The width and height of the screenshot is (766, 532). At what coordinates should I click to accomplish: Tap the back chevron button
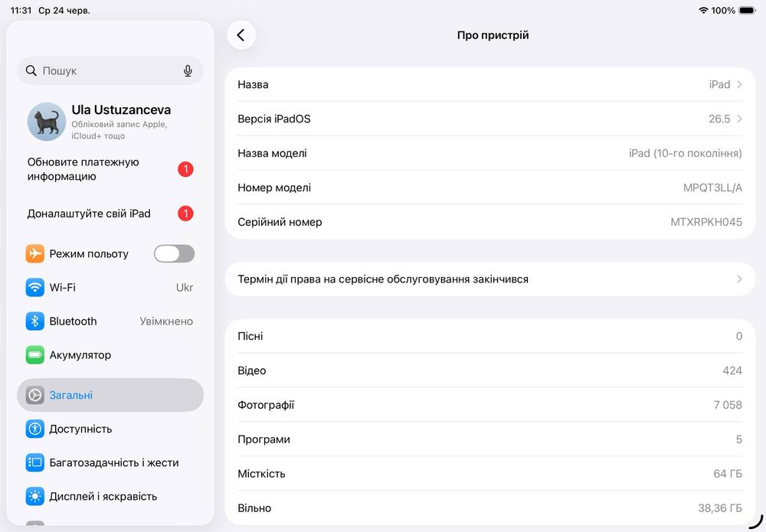click(x=241, y=35)
